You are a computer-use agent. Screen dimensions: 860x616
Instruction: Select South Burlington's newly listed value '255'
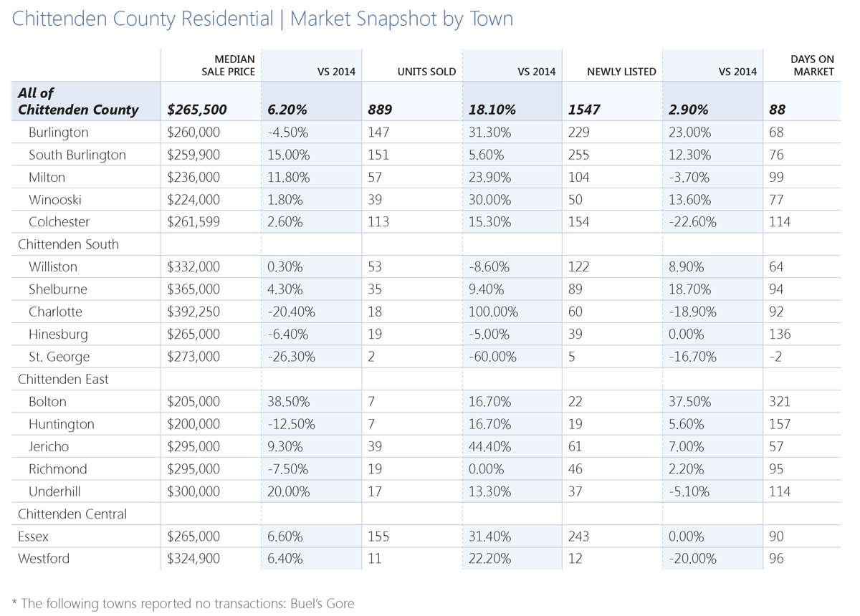pos(579,155)
